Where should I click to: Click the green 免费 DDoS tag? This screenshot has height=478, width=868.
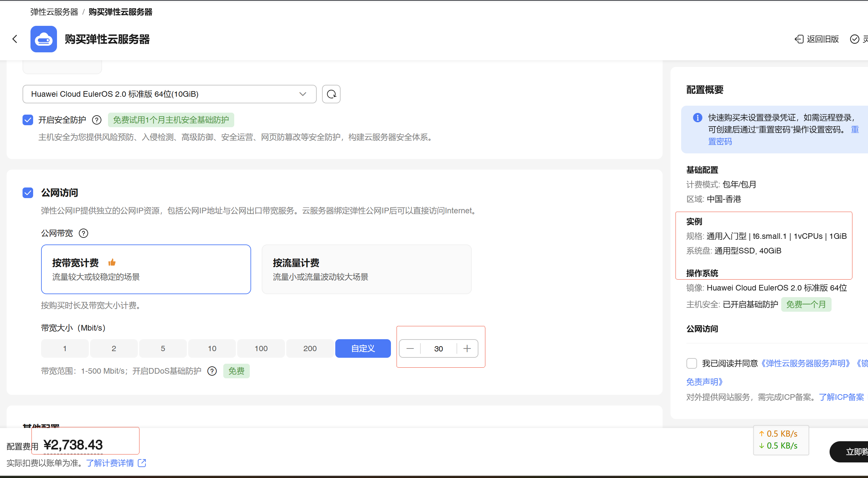point(236,371)
